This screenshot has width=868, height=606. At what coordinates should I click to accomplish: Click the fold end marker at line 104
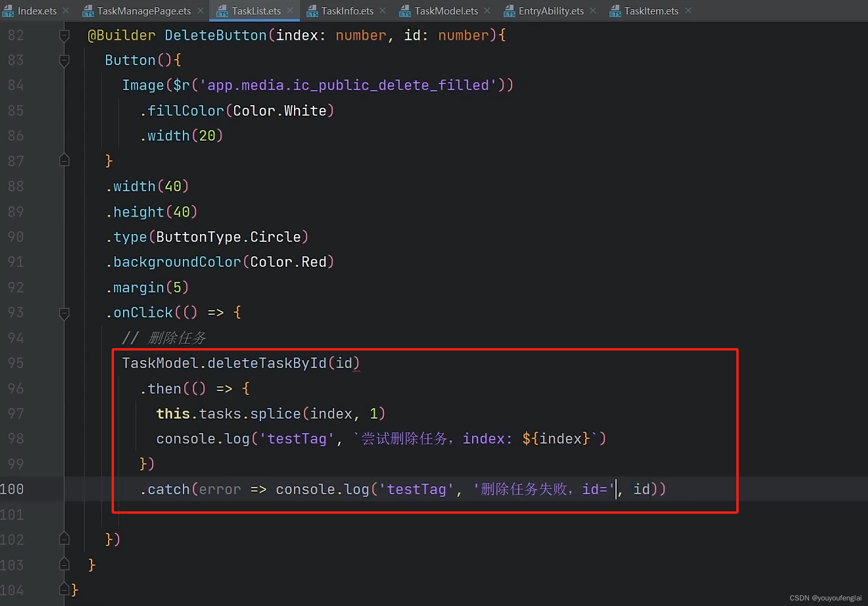click(x=64, y=589)
